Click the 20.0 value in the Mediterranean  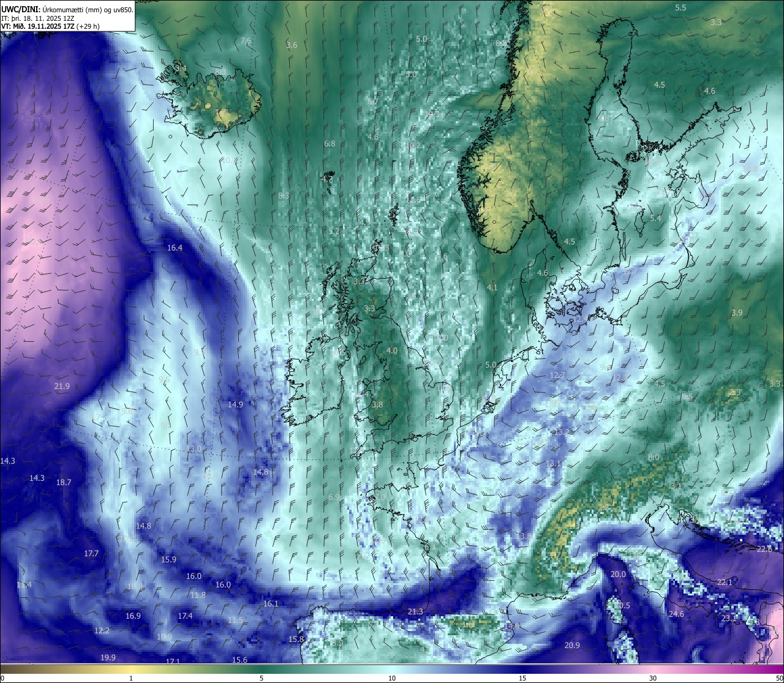[x=618, y=575]
